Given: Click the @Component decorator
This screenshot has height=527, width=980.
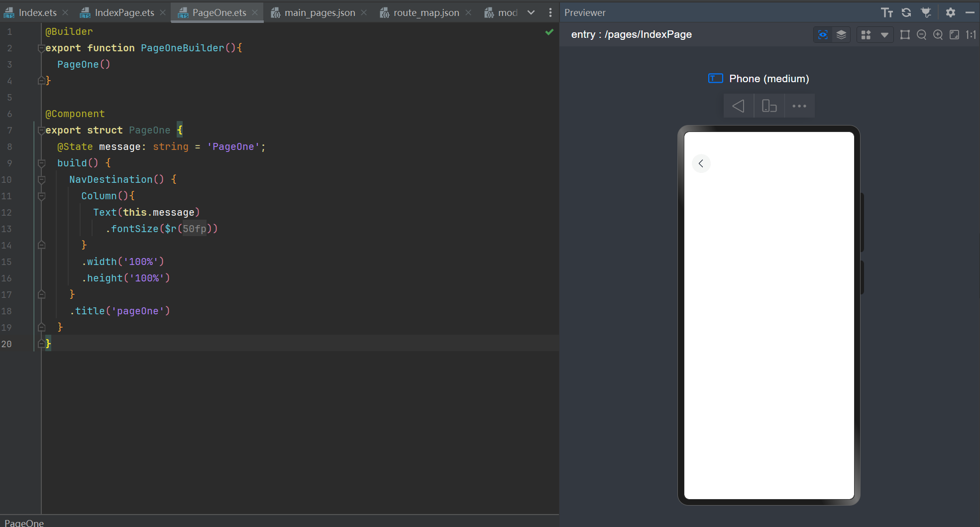Looking at the screenshot, I should [75, 114].
